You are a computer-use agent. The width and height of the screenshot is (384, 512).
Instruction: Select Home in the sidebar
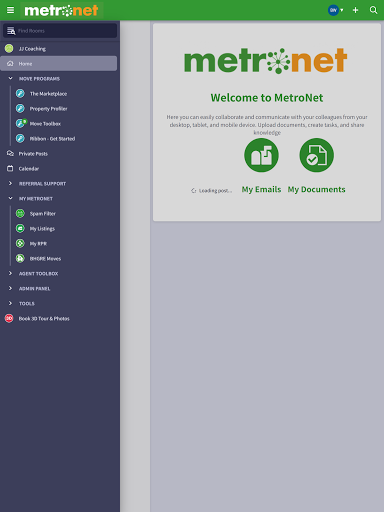pos(59,63)
